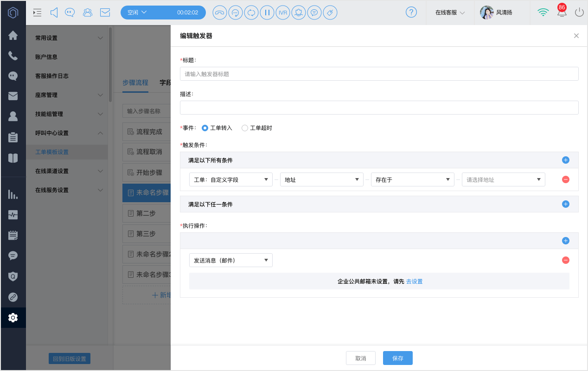Click the mail envelope icon in top toolbar

(x=105, y=13)
